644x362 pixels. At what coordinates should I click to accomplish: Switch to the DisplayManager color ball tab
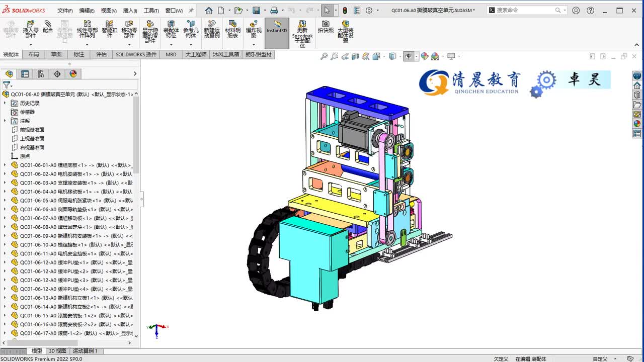[x=73, y=74]
